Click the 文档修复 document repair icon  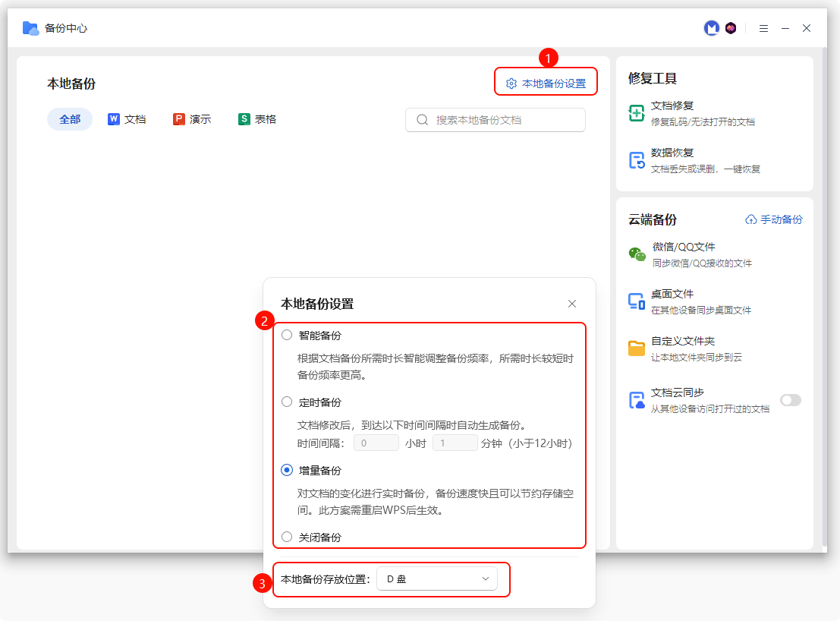tap(637, 113)
